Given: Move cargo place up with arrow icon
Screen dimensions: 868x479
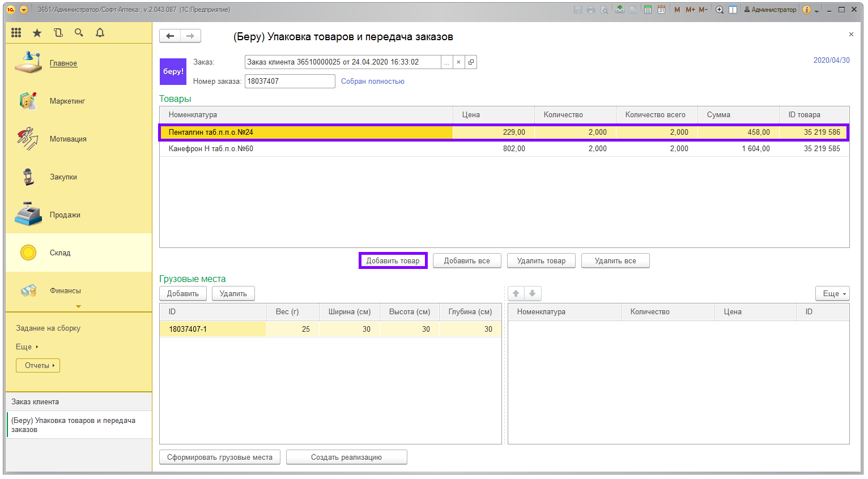Looking at the screenshot, I should [516, 293].
